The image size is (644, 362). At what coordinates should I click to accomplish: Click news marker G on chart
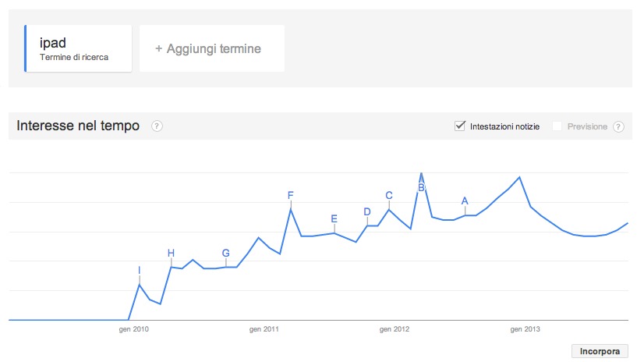click(226, 253)
